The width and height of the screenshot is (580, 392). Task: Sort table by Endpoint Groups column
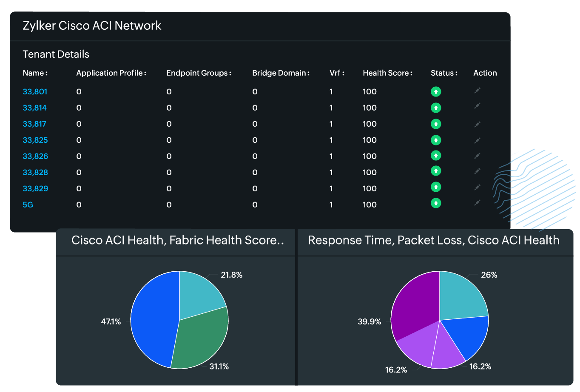coord(199,73)
